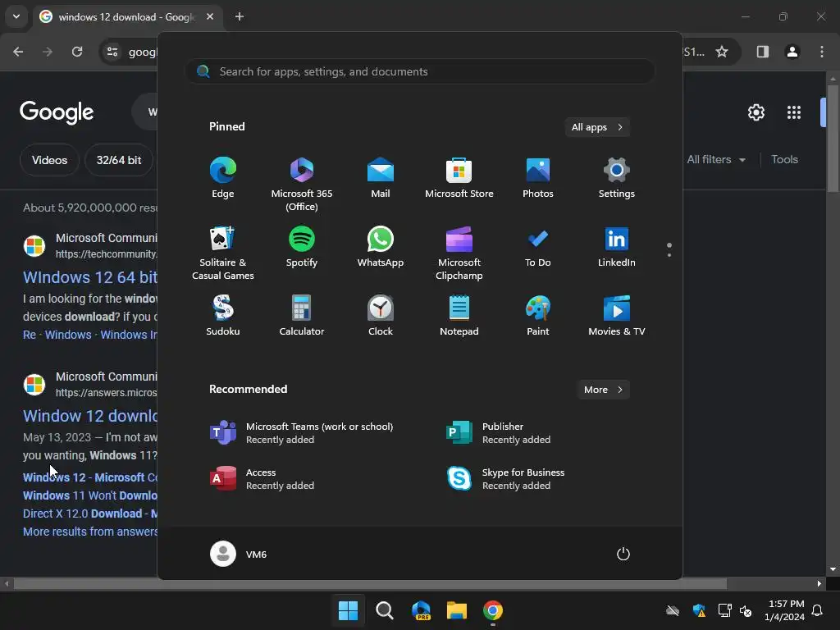The image size is (840, 630).
Task: Open a new Chrome tab
Action: tap(240, 16)
